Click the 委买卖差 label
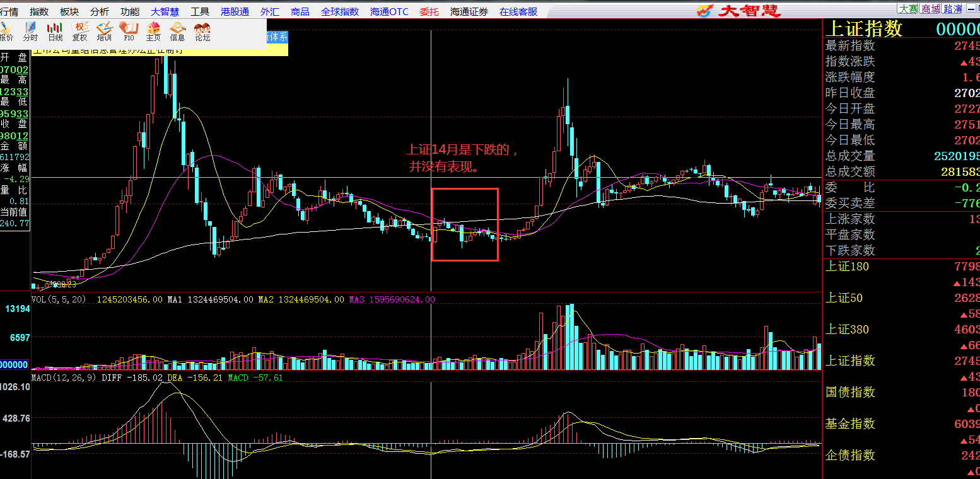The height and width of the screenshot is (479, 980). tap(850, 203)
